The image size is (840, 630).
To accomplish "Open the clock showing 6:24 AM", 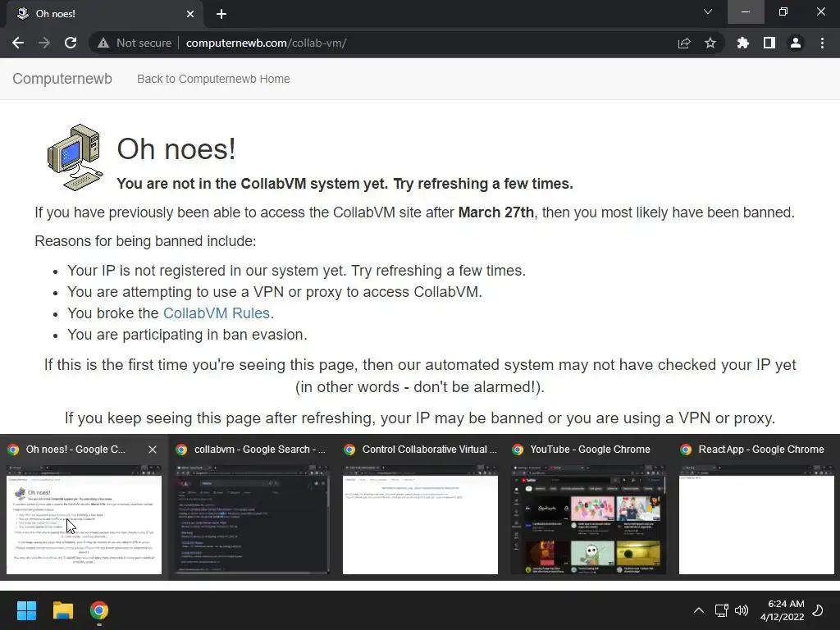I will (x=782, y=610).
